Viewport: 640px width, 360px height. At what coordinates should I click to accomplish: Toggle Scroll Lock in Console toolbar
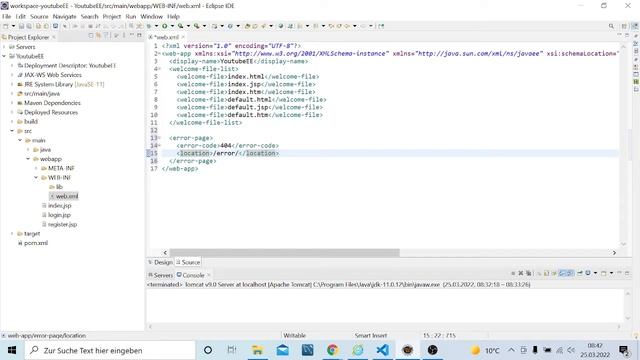(547, 273)
